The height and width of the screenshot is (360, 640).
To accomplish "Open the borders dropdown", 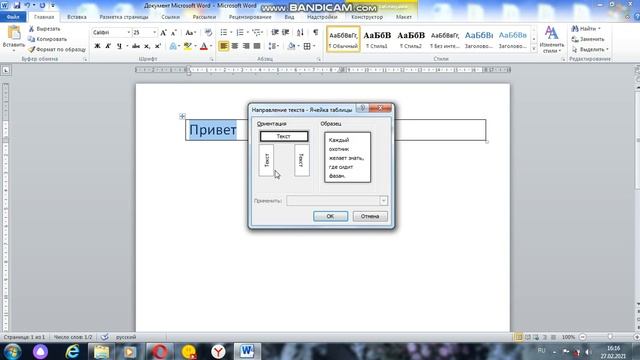I will (x=313, y=46).
